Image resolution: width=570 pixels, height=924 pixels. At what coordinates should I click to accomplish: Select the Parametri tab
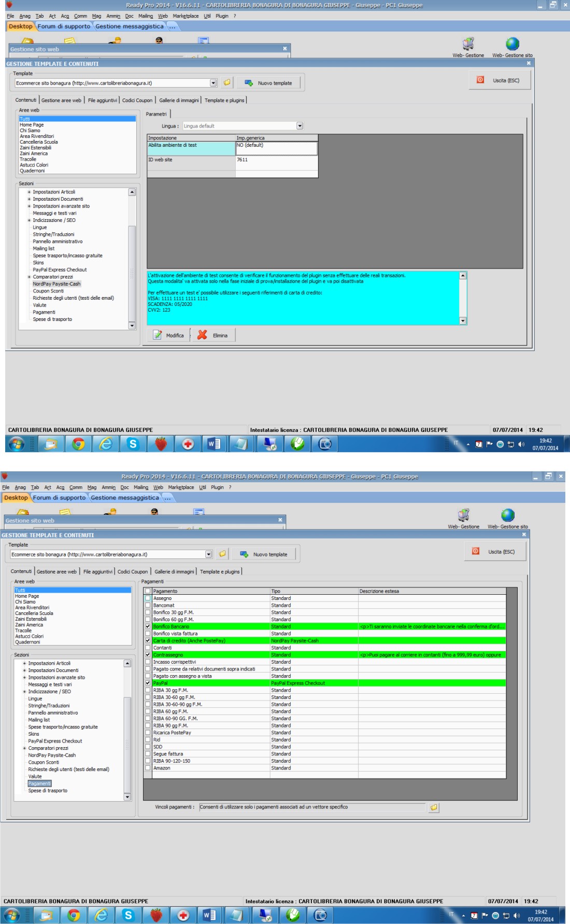pos(156,114)
